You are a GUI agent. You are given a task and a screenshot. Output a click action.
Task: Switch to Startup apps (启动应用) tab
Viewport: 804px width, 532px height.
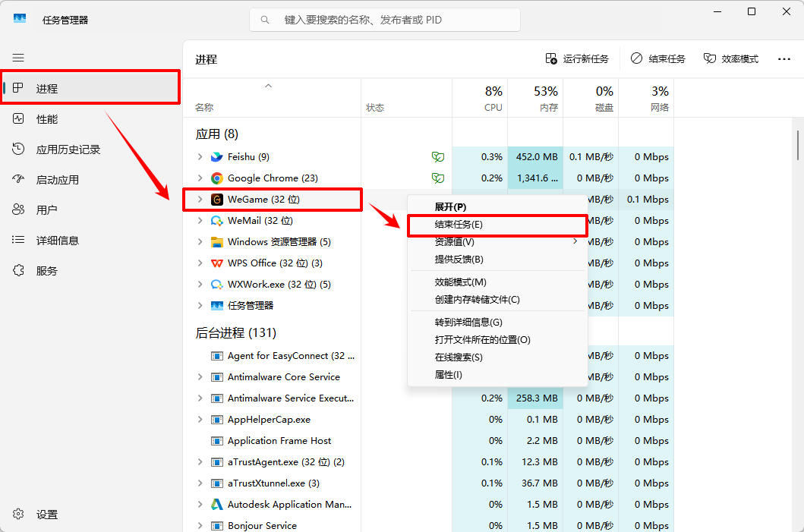tap(90, 179)
